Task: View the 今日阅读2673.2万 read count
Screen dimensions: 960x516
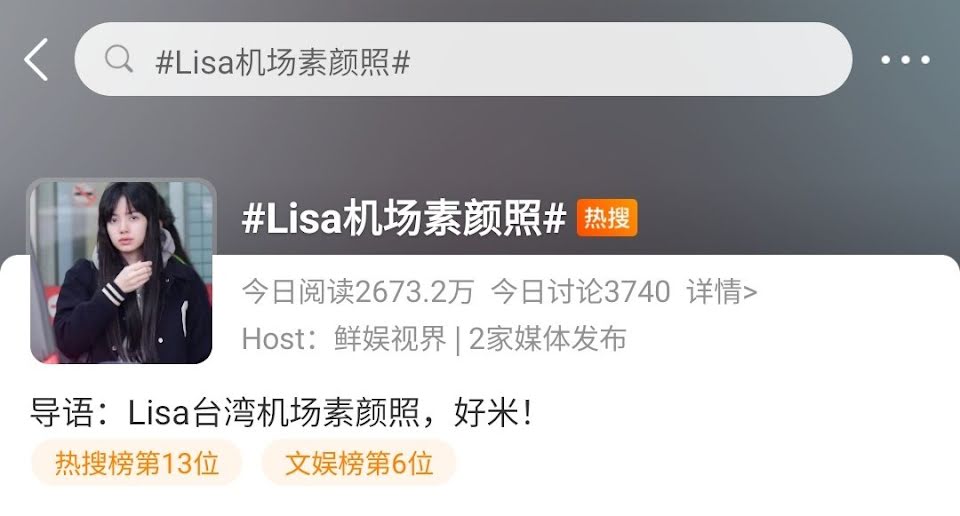Action: click(358, 291)
